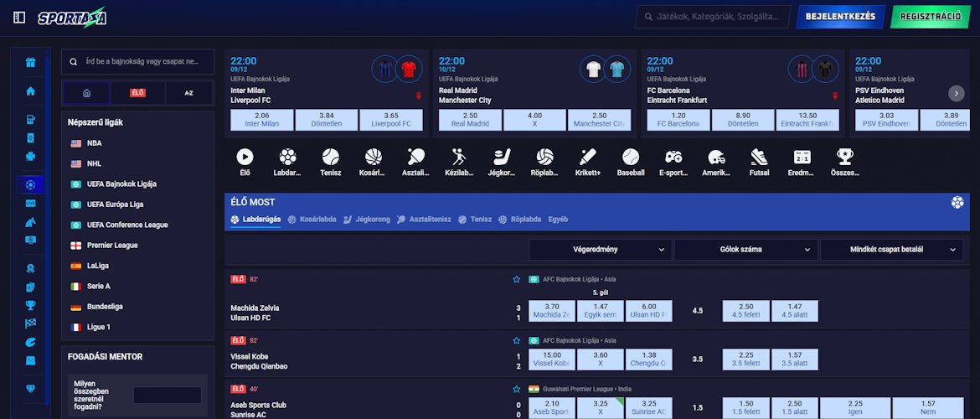The width and height of the screenshot is (980, 419).
Task: Toggle the sidebar collapse icon beside logo
Action: coord(19,17)
